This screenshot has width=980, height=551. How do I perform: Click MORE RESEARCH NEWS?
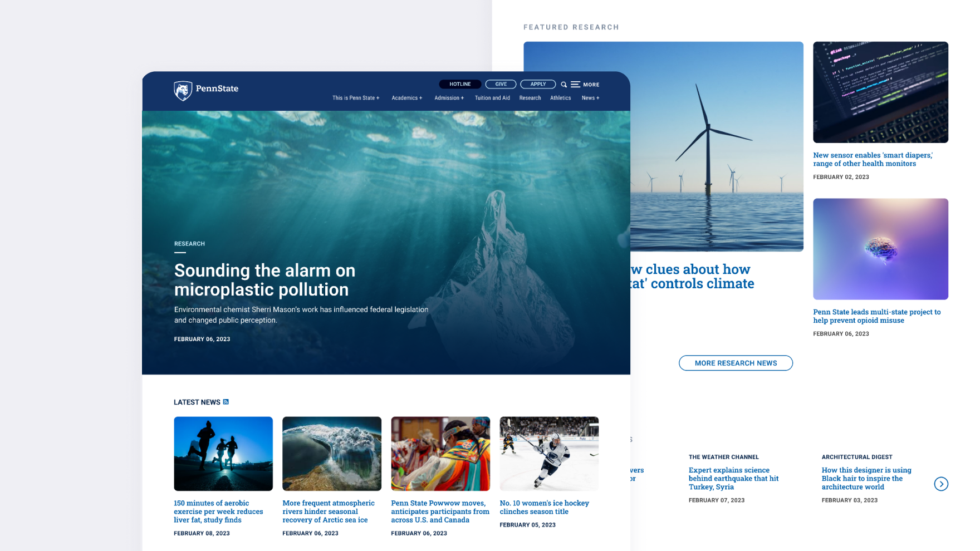click(x=735, y=363)
